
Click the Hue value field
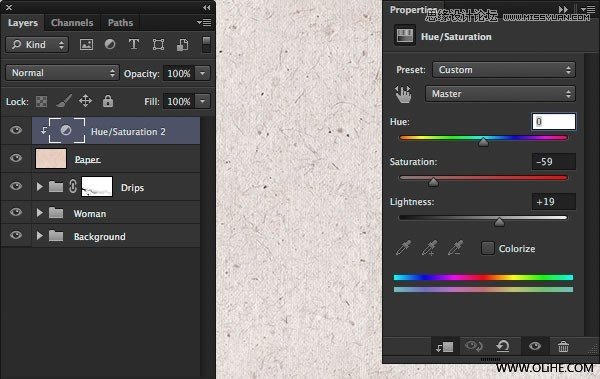(x=554, y=122)
